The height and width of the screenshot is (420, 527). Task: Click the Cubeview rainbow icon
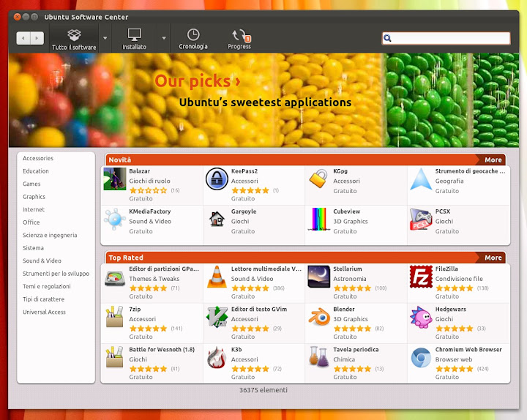[318, 219]
